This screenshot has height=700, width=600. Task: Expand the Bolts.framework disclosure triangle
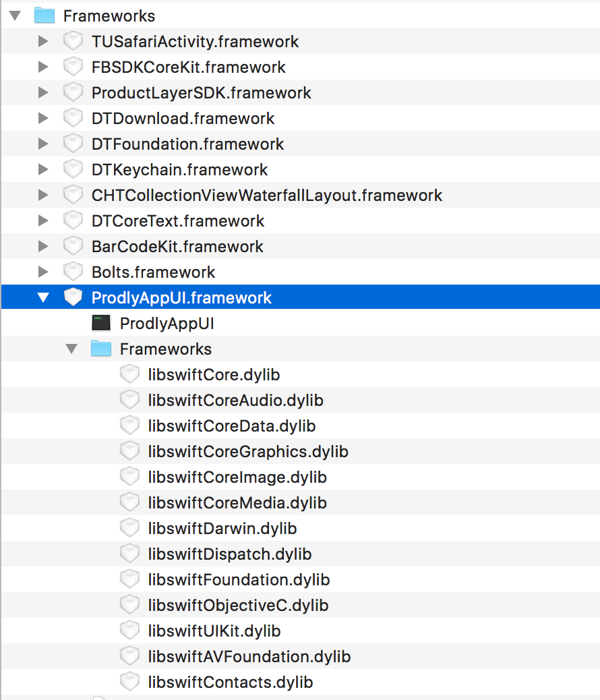[x=43, y=272]
